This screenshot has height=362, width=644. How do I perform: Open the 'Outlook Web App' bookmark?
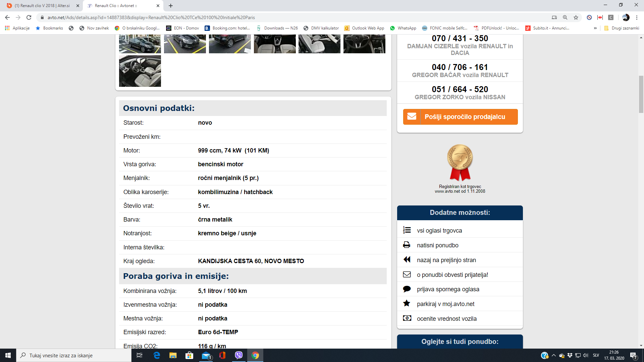tap(364, 28)
